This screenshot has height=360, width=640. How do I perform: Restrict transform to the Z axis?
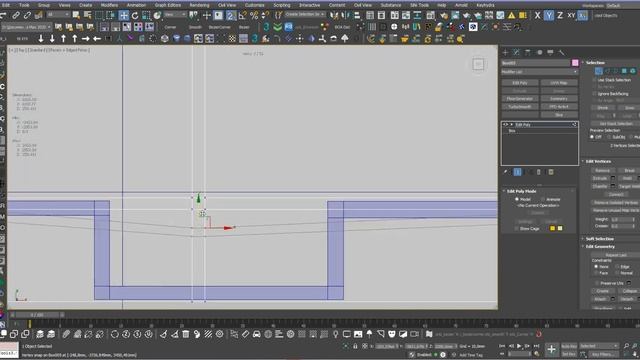click(x=560, y=16)
